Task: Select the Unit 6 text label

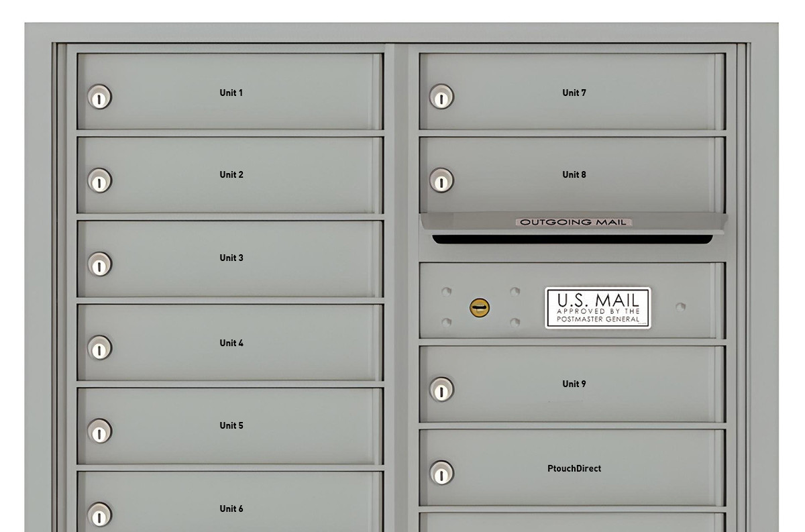Action: [231, 509]
